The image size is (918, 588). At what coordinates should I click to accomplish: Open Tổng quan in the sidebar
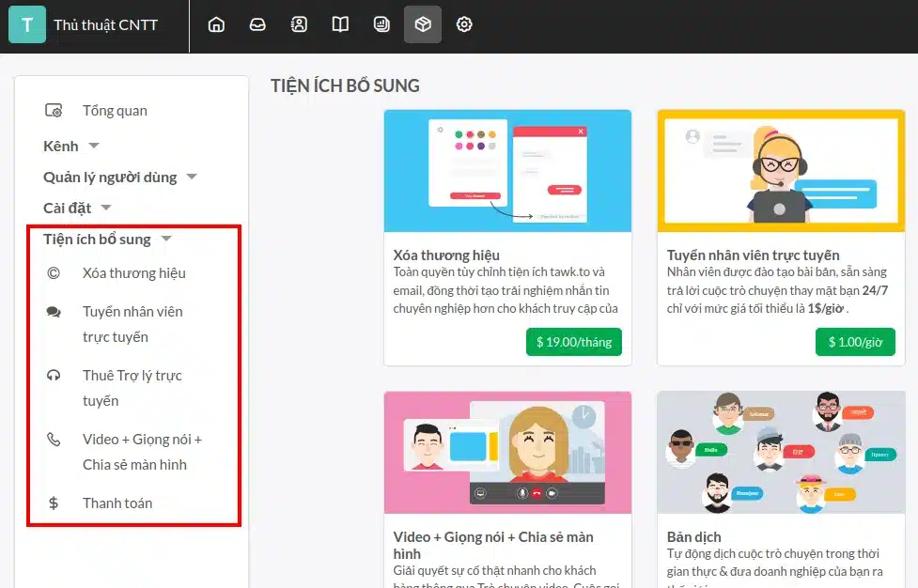tap(115, 111)
